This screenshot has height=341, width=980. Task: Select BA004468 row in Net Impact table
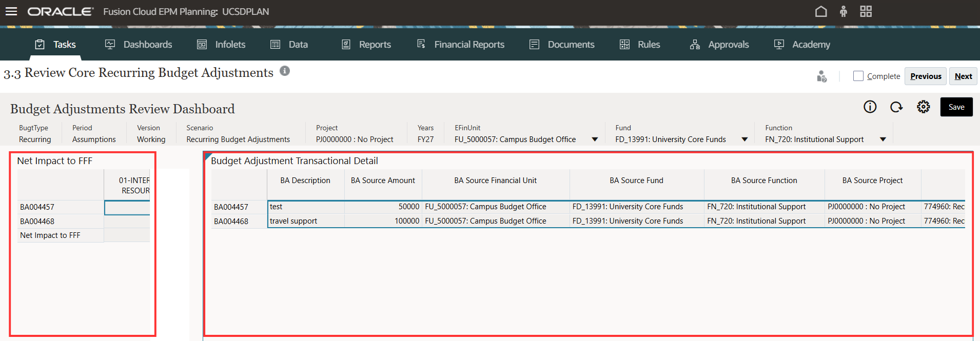(61, 222)
